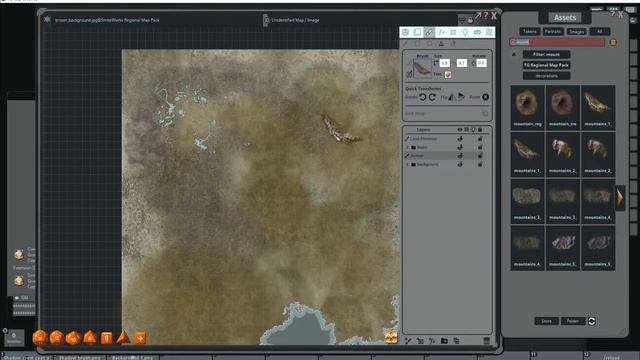
Task: Click the image window menu icon top-left
Action: point(47,19)
